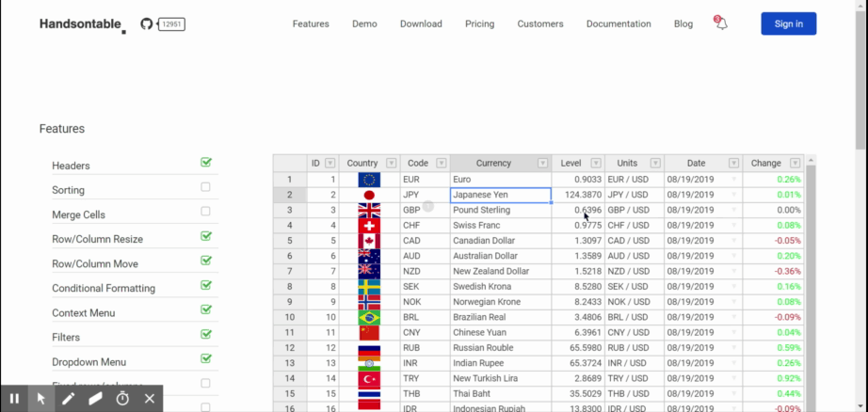Click the table scrollbar up arrow
This screenshot has width=868, height=412.
(x=811, y=160)
